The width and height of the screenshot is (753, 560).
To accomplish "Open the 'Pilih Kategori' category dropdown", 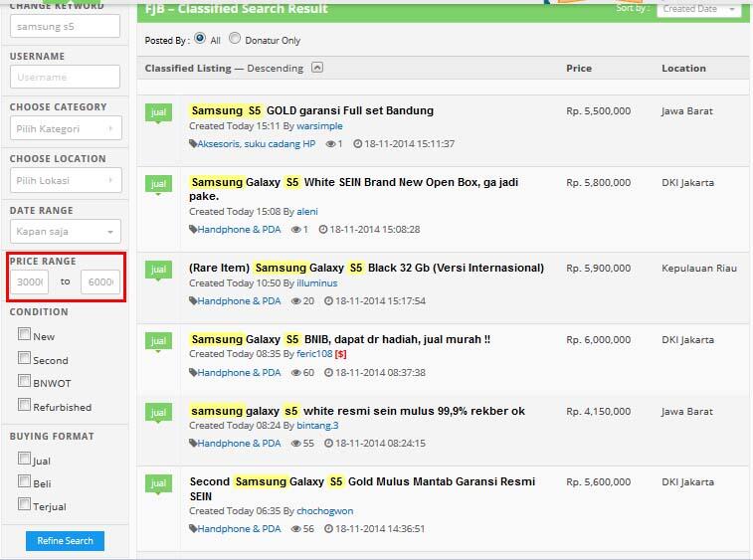I will 66,128.
